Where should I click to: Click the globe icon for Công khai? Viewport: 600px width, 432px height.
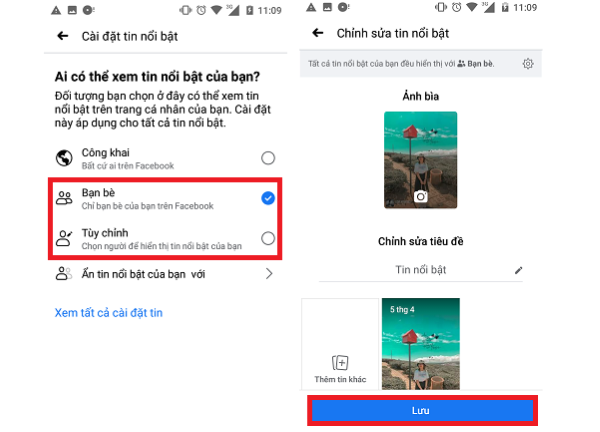coord(64,158)
